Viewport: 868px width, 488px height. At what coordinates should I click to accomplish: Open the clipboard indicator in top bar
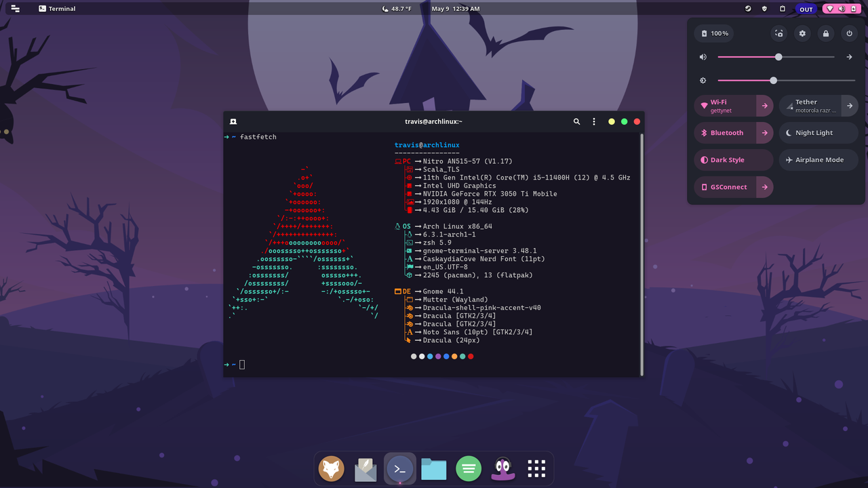tap(782, 9)
